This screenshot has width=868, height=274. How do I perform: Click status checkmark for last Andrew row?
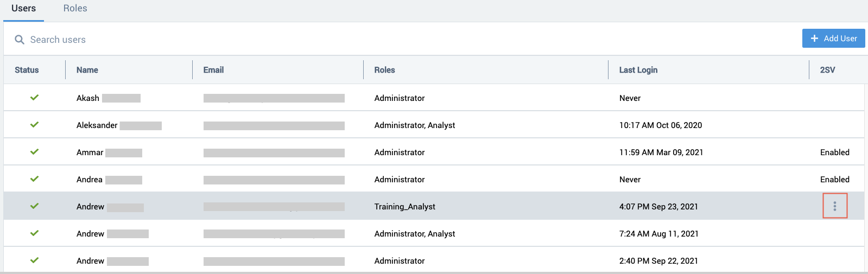pyautogui.click(x=34, y=260)
